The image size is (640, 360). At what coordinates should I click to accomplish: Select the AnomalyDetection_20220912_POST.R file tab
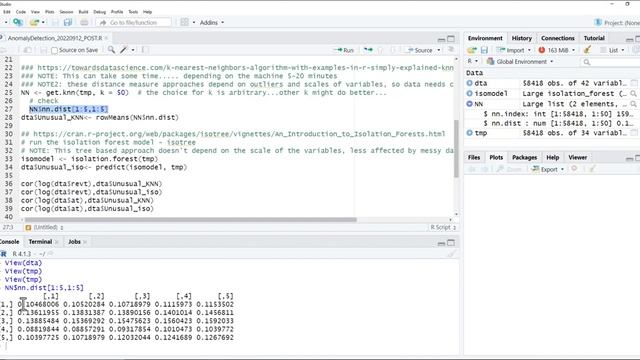[55, 38]
